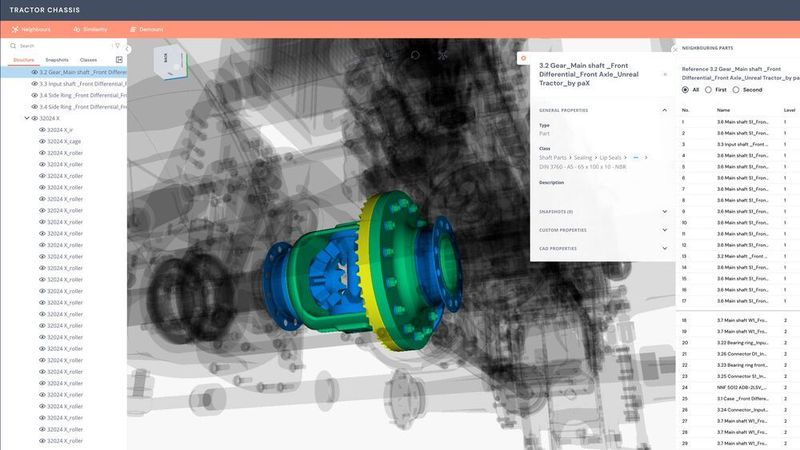
Task: Sort the table by the No. column
Action: click(x=685, y=110)
